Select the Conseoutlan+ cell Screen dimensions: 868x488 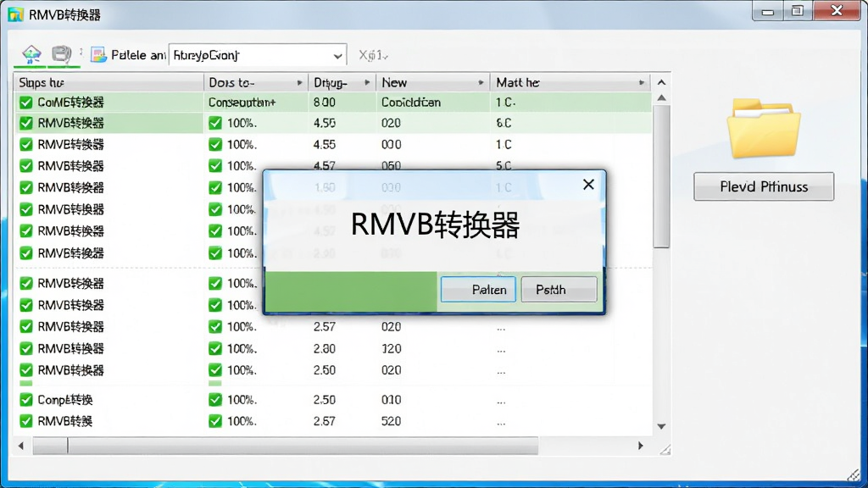coord(242,103)
